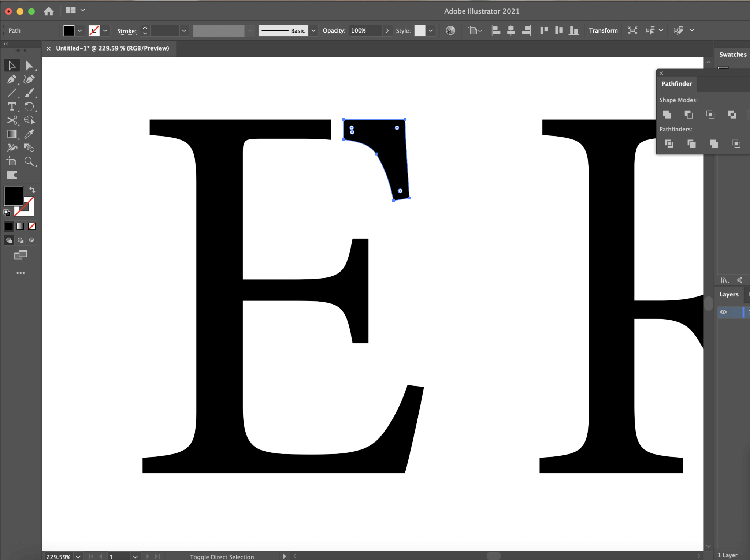Viewport: 750px width, 560px height.
Task: Apply the Minus Front shape mode
Action: pos(688,115)
